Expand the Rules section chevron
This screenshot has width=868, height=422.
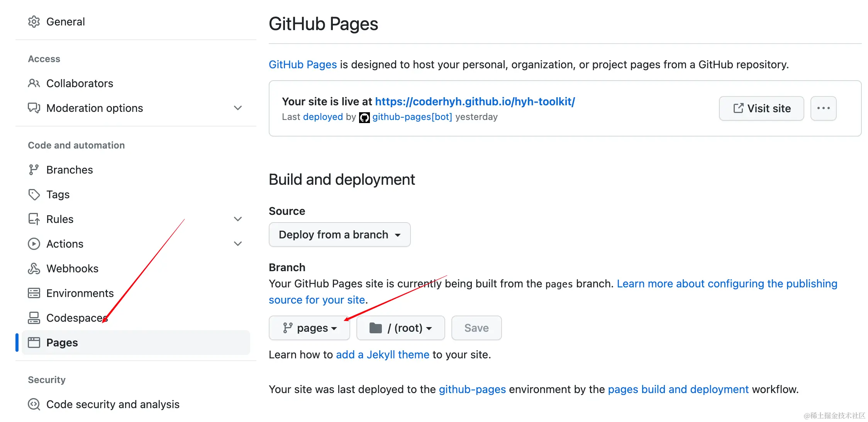pos(238,219)
